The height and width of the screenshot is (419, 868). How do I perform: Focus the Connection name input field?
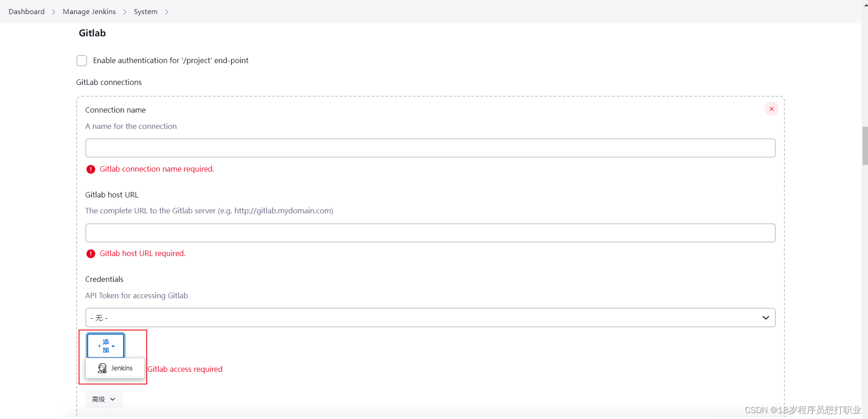430,148
